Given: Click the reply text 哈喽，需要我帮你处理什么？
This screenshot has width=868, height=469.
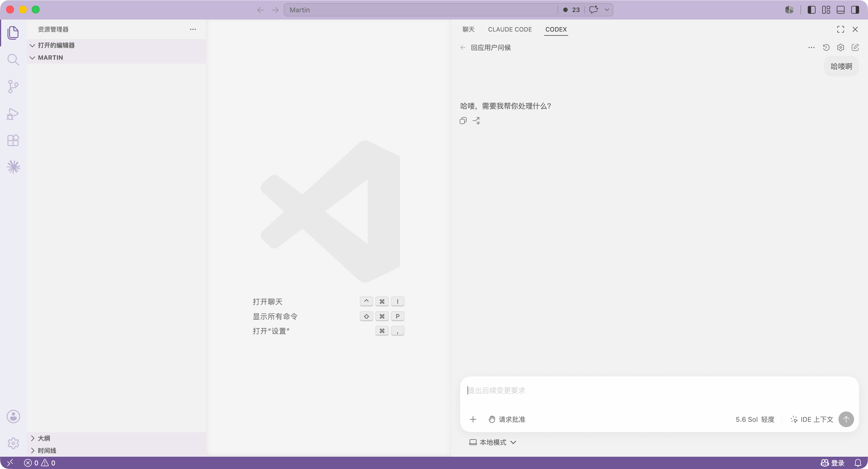Looking at the screenshot, I should (506, 106).
